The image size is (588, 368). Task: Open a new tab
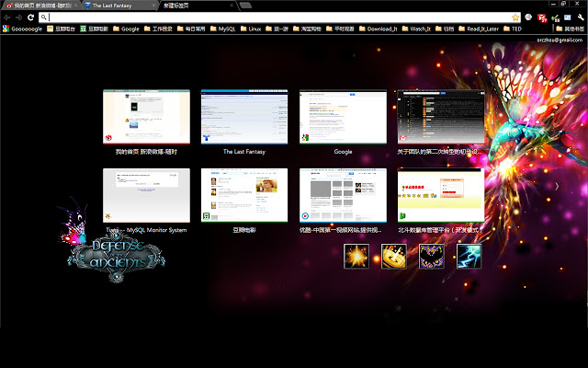coord(245,6)
